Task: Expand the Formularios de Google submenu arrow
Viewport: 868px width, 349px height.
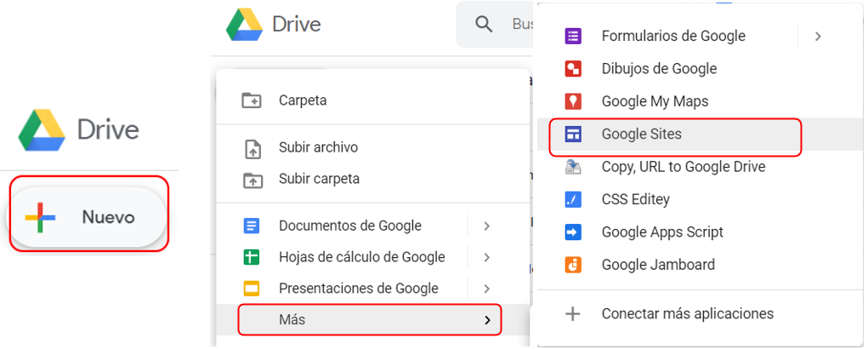Action: [x=818, y=36]
